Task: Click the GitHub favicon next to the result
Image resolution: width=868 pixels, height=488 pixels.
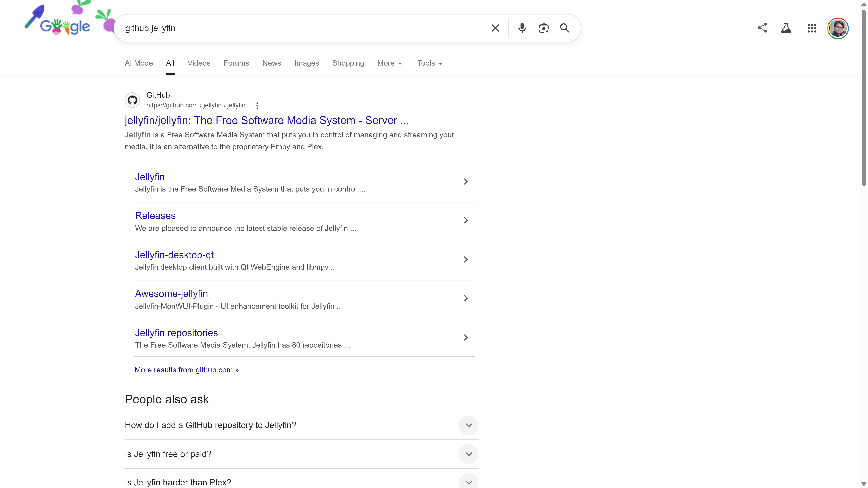Action: (x=132, y=100)
